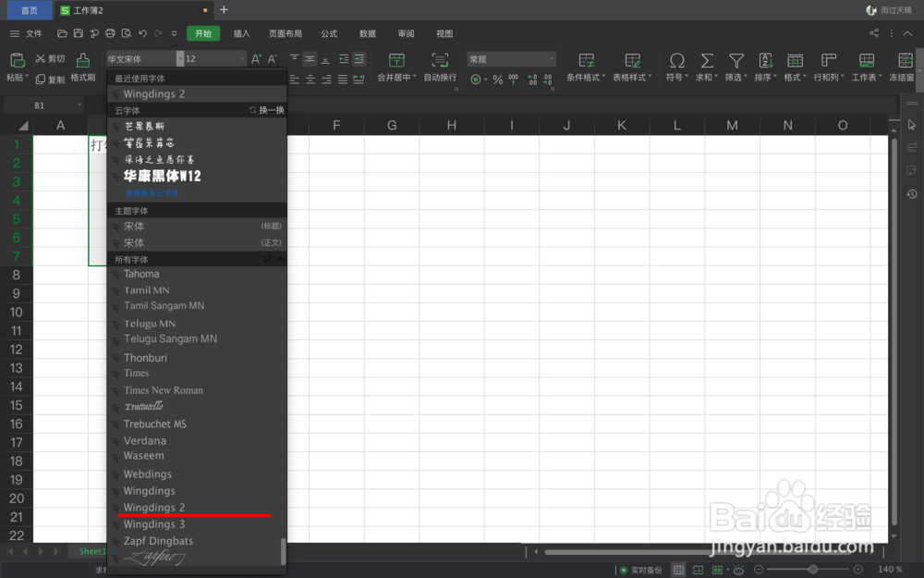
Task: Switch to the 视图 tab
Action: [x=444, y=33]
